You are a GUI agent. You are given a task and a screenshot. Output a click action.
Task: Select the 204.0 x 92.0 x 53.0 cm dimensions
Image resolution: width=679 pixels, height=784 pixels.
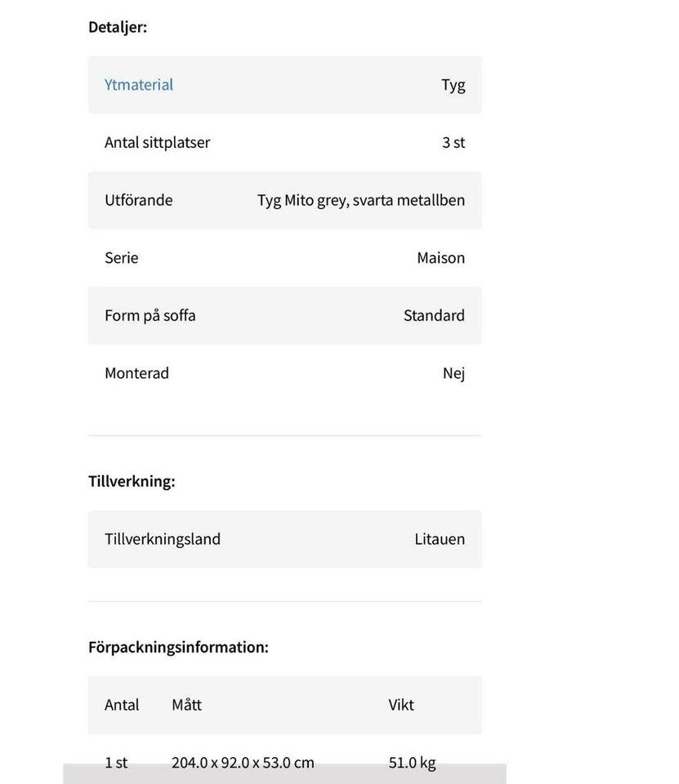tap(243, 763)
